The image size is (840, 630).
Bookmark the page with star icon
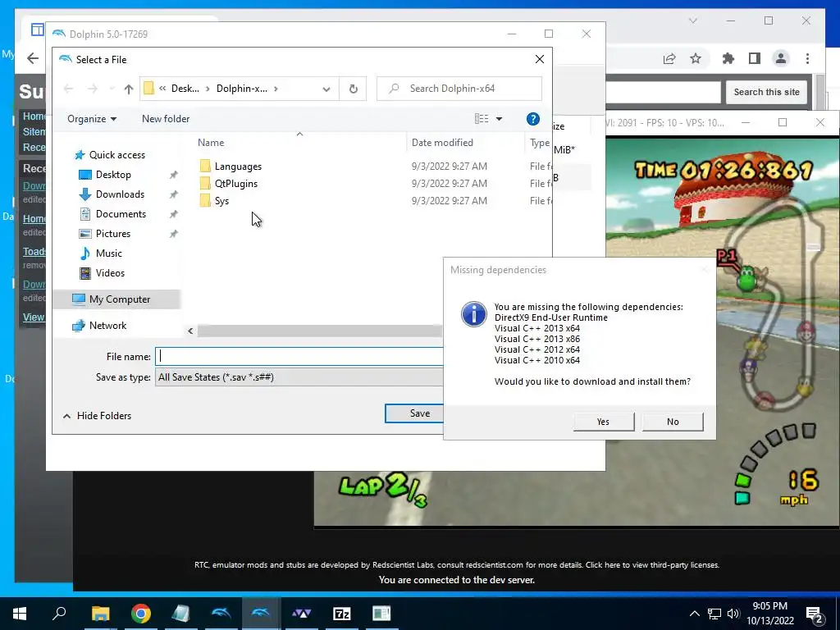[x=696, y=58]
